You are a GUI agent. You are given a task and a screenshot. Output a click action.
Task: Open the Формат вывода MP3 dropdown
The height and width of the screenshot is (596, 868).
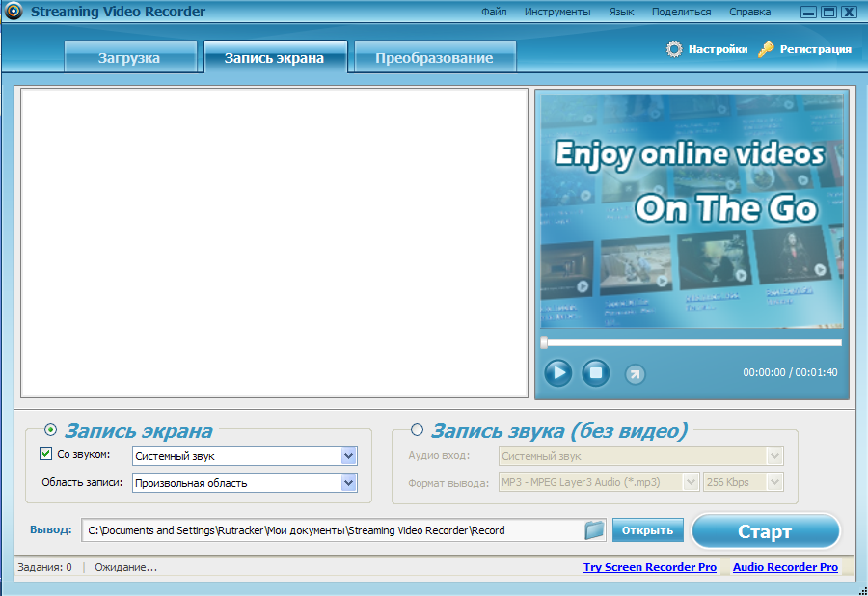[x=691, y=482]
